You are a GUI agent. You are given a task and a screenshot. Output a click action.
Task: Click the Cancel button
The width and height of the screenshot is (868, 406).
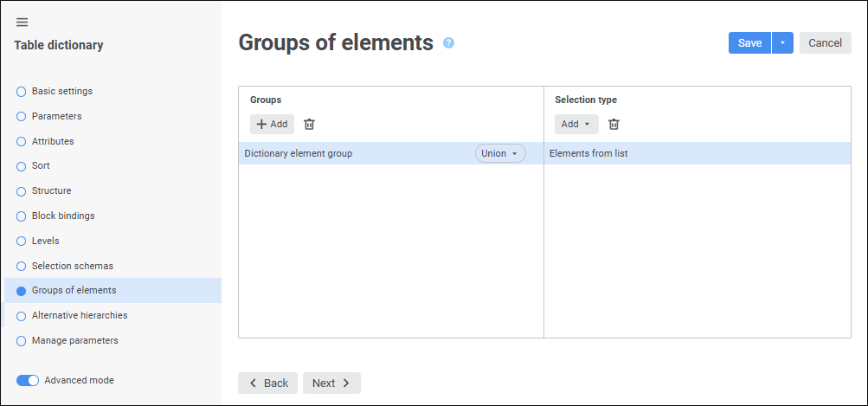pos(826,43)
